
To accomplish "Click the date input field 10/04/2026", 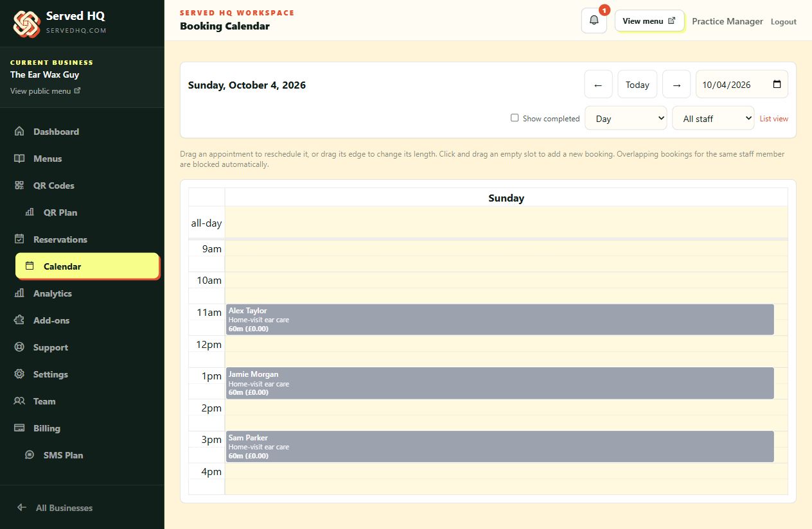I will pos(742,84).
